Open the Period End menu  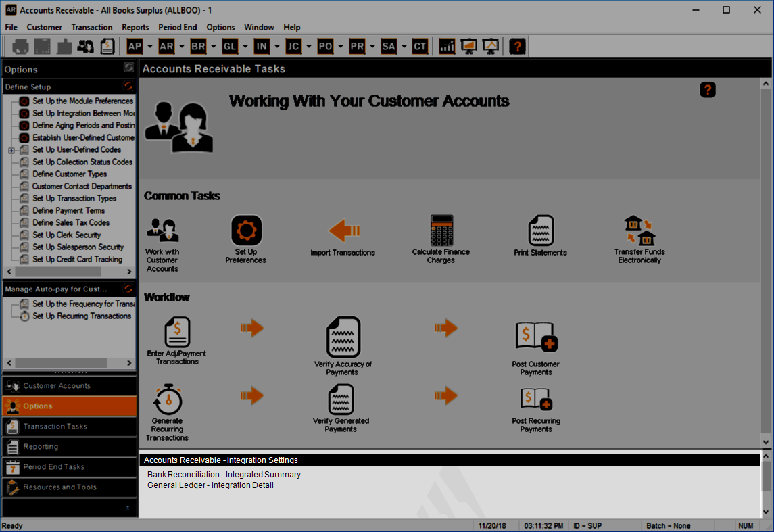click(x=177, y=27)
